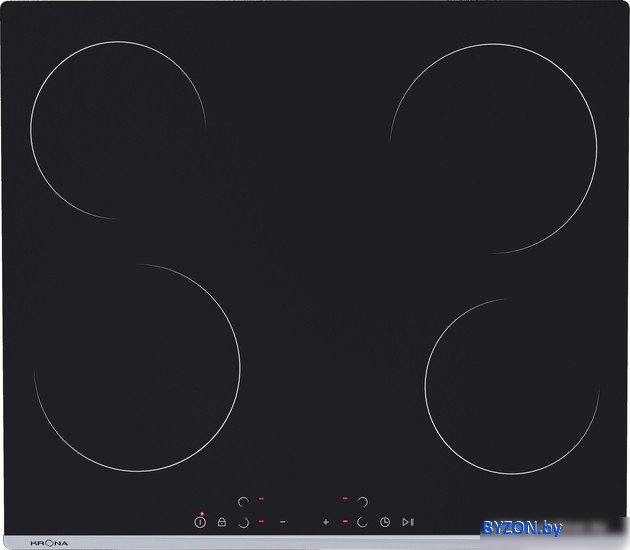The height and width of the screenshot is (550, 630).
Task: Tap the play/pause touch control
Action: tap(408, 522)
